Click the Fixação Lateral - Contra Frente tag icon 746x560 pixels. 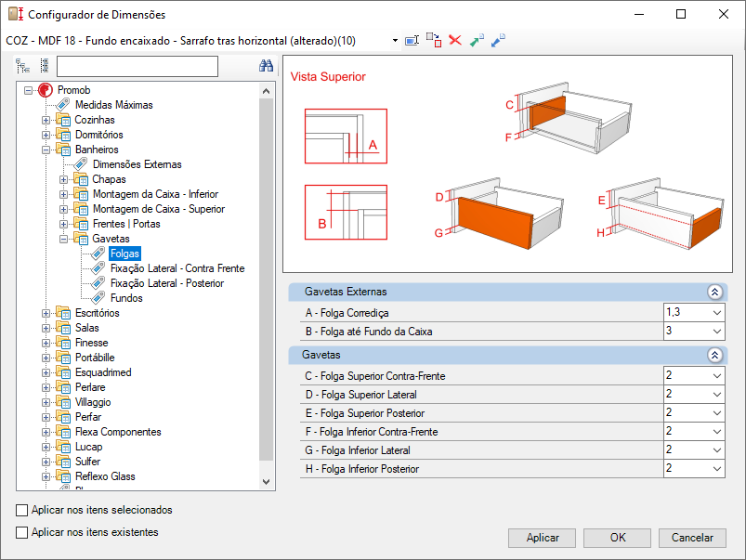point(98,268)
